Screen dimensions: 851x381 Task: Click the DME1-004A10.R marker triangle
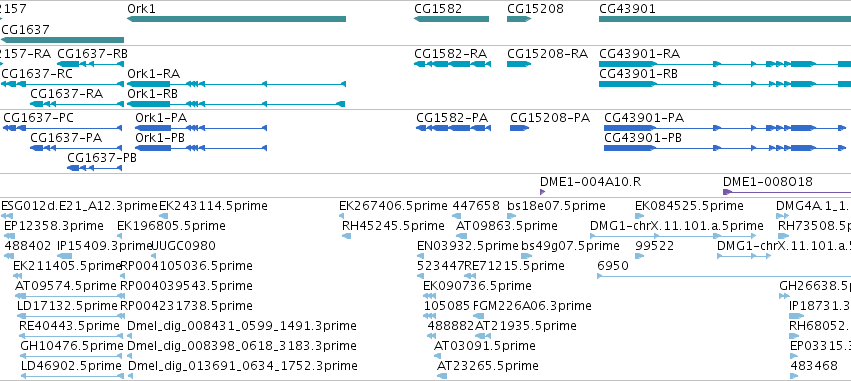coord(542,192)
